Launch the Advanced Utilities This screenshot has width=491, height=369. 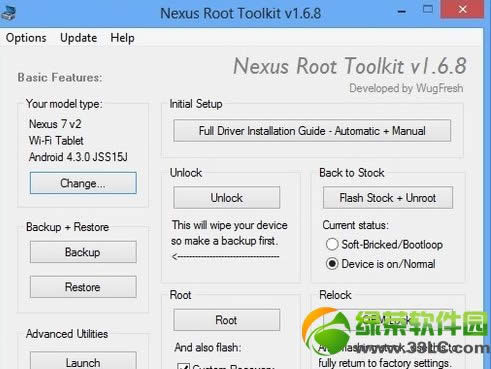pos(83,360)
